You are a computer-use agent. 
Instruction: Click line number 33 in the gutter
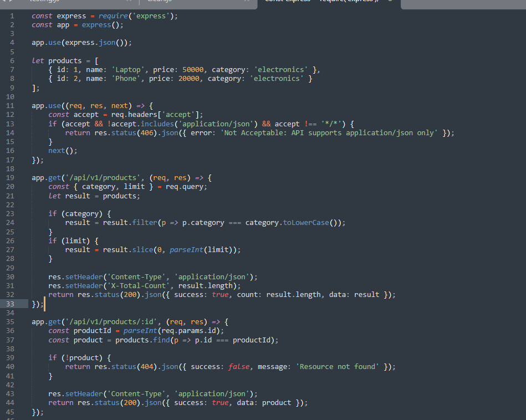pos(10,304)
